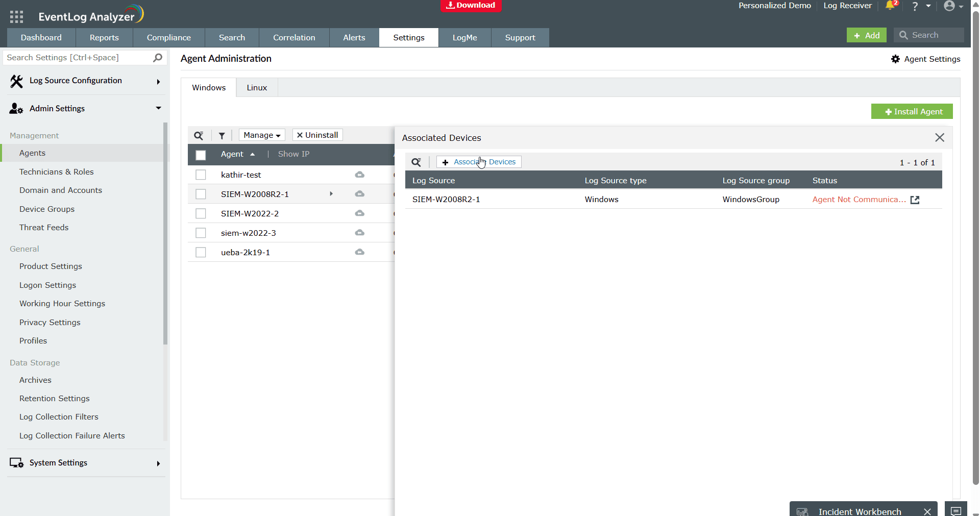This screenshot has height=516, width=980.
Task: Open the chat icon at bottom right
Action: [x=955, y=510]
